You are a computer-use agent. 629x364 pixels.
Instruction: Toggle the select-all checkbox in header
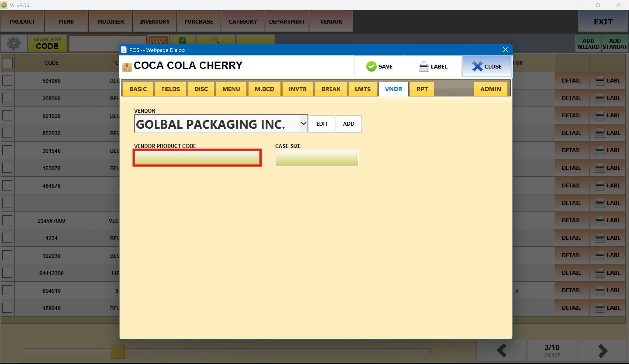(x=7, y=63)
